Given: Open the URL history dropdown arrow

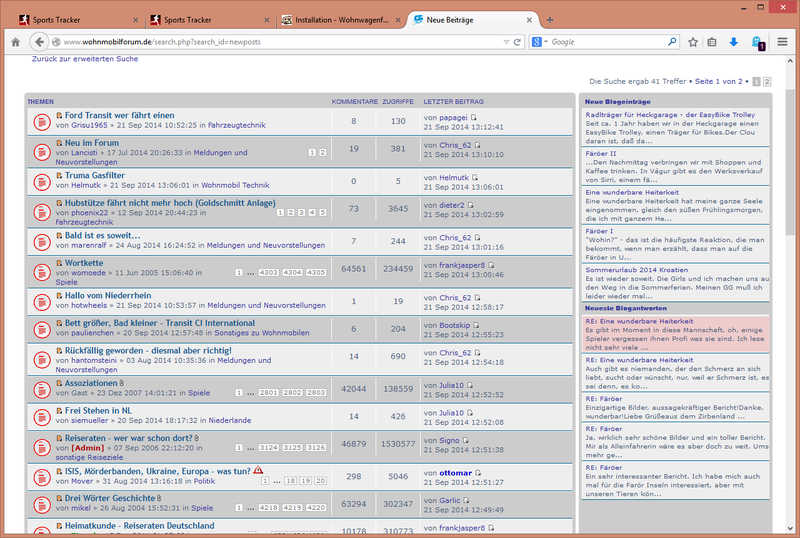Looking at the screenshot, I should (506, 42).
